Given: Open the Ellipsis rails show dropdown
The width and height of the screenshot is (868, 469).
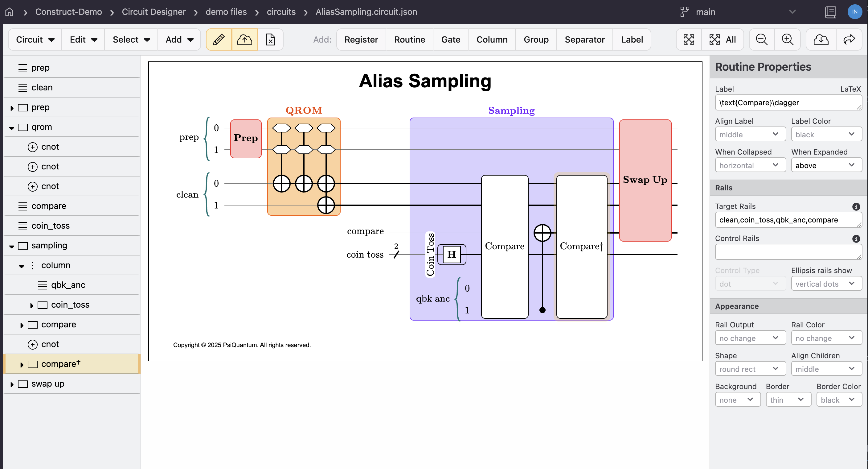Looking at the screenshot, I should [x=826, y=284].
